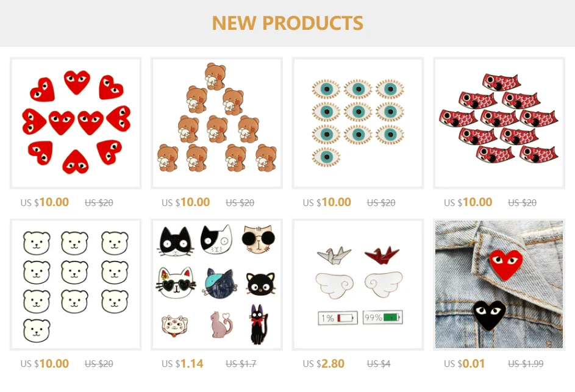The height and width of the screenshot is (392, 575).
Task: Open the white bear face pins product
Action: (x=76, y=285)
